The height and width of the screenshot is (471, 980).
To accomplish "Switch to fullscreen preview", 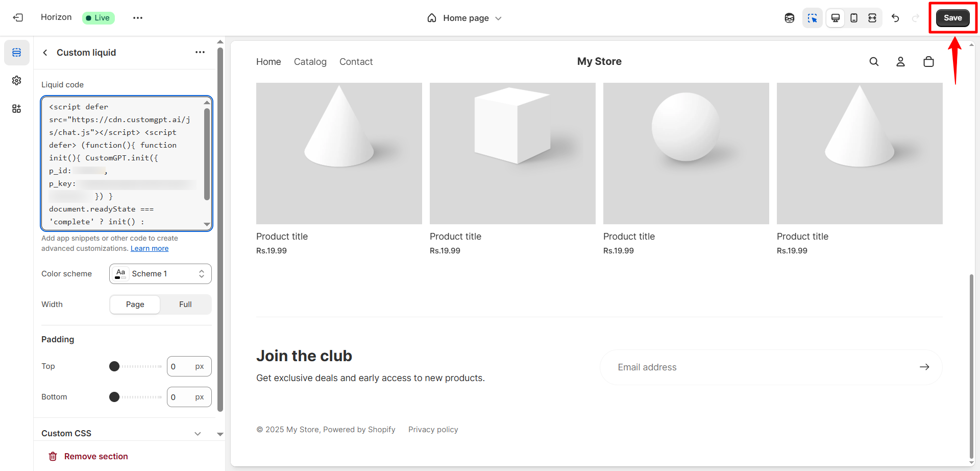I will tap(872, 18).
